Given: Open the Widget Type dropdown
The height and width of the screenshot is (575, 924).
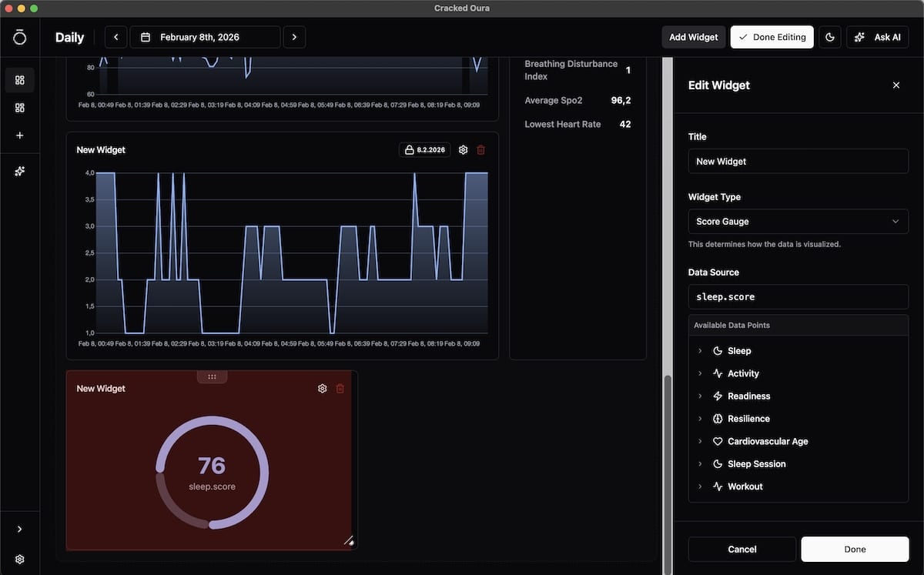Looking at the screenshot, I should pos(798,222).
